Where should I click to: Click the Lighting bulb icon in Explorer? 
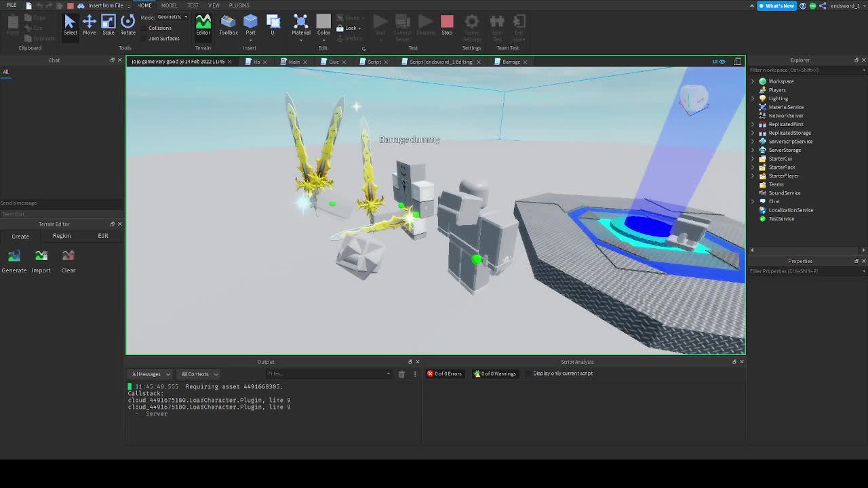click(762, 98)
